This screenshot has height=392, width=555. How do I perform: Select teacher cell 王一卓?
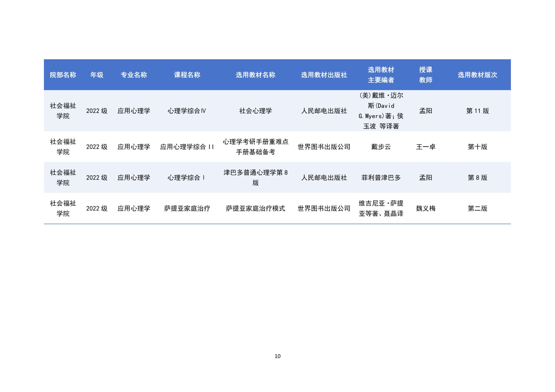click(x=425, y=147)
